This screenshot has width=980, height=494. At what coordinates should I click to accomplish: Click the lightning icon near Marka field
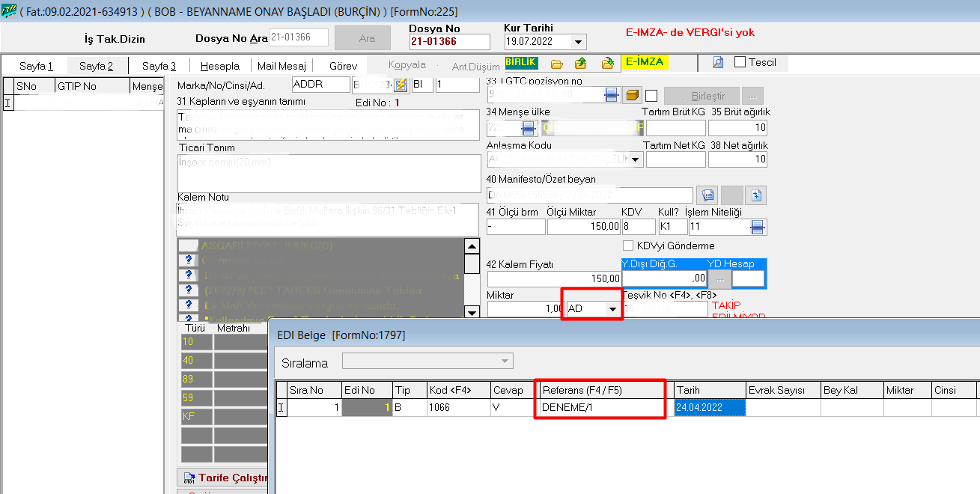click(x=400, y=85)
